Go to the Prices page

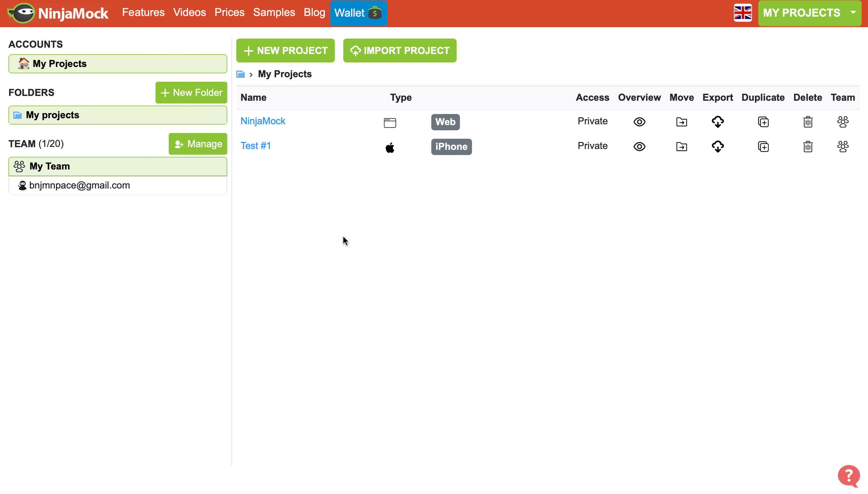point(229,13)
